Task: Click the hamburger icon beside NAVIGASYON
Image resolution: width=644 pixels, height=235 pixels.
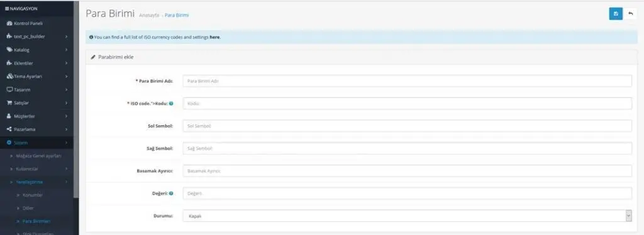Action: click(x=6, y=8)
